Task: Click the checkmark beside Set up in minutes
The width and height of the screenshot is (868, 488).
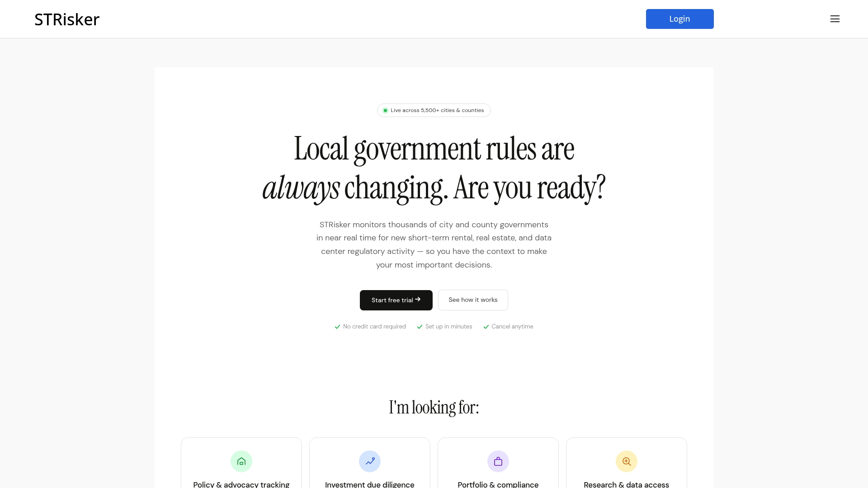Action: coord(420,327)
